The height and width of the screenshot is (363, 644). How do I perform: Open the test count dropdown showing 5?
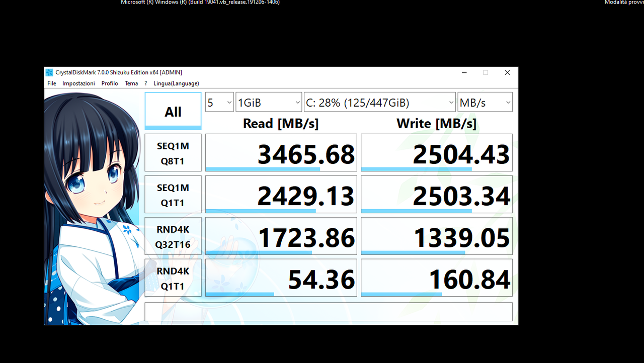219,102
